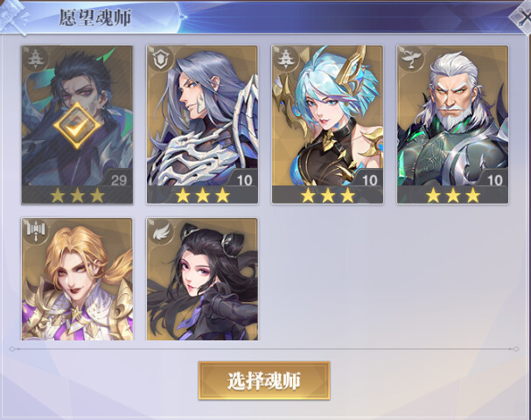Click the class icon on selected dark-haired hero

(34, 59)
